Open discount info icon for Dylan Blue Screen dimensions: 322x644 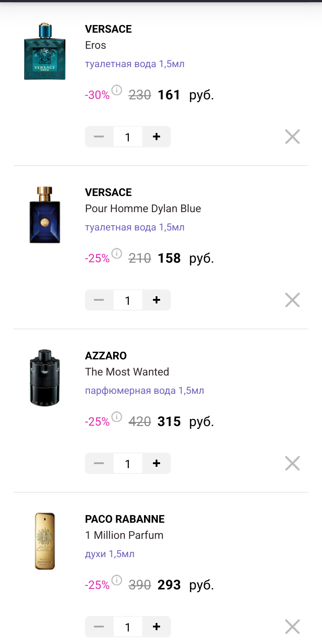coord(117,254)
